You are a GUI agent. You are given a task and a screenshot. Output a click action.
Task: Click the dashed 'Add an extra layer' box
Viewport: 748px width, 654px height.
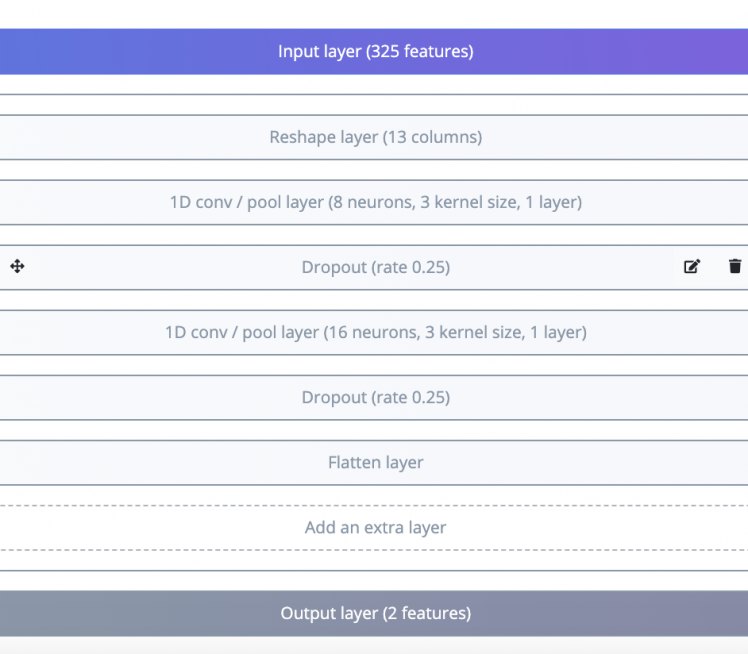point(374,527)
